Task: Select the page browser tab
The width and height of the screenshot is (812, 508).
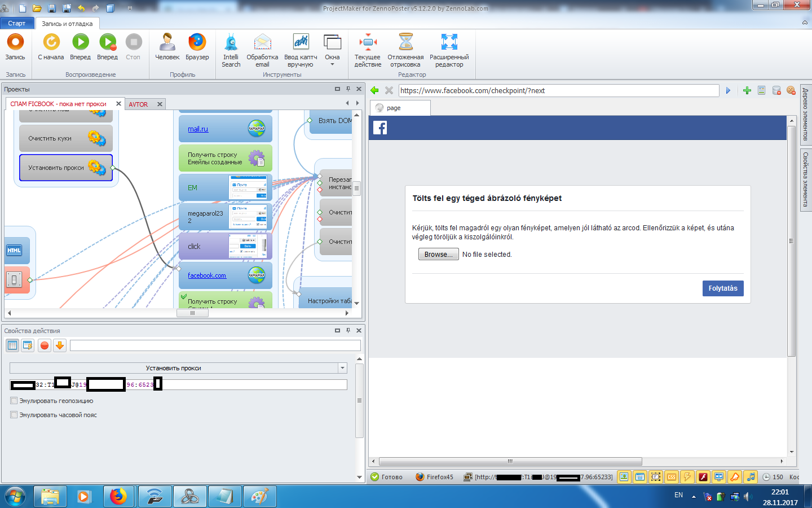Action: pyautogui.click(x=400, y=108)
